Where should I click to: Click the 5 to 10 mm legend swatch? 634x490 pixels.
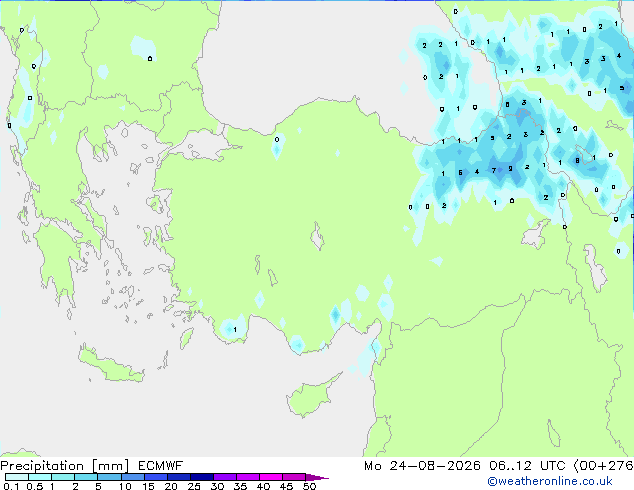(x=109, y=477)
